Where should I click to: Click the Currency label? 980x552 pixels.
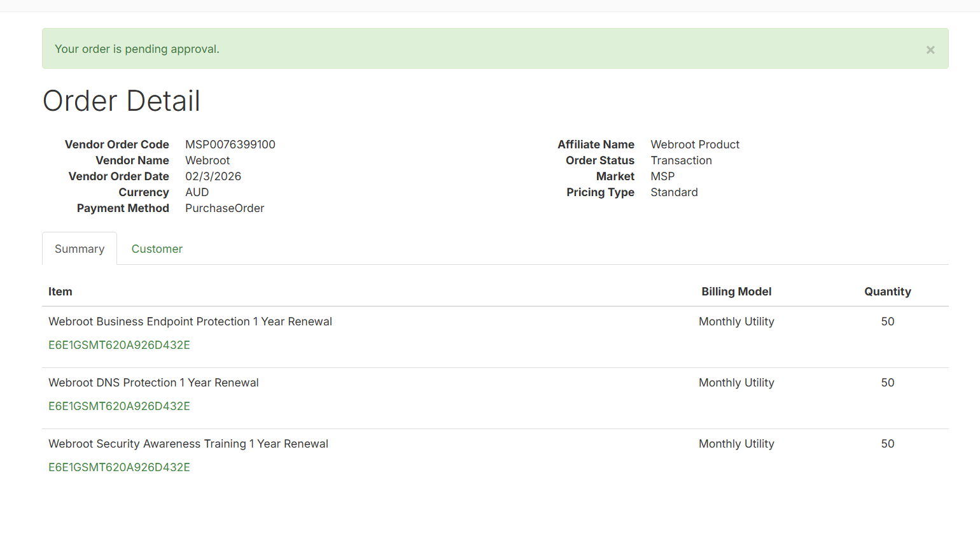click(144, 192)
